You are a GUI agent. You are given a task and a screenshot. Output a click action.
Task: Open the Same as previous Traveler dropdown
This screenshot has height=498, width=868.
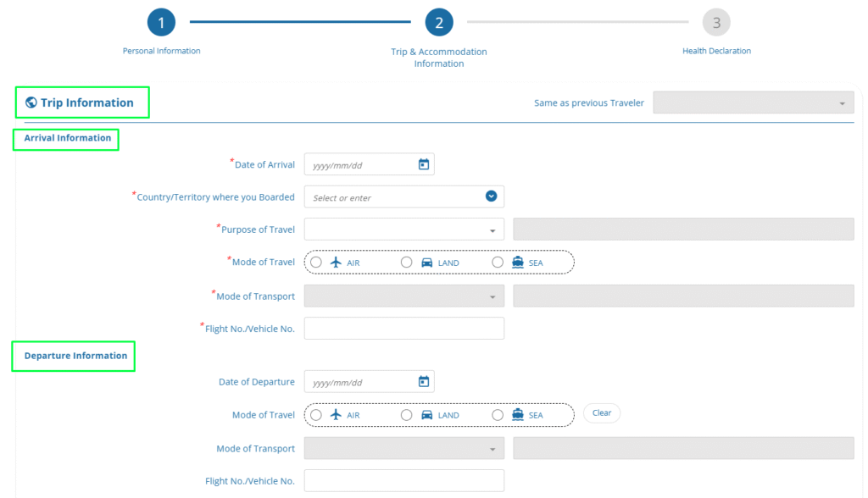pos(753,103)
